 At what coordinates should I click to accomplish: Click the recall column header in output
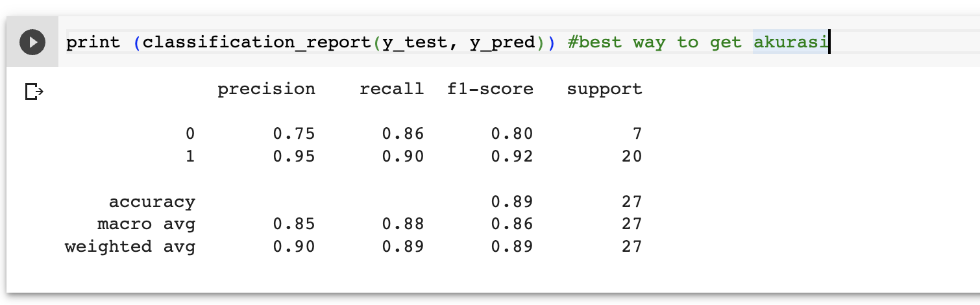391,89
